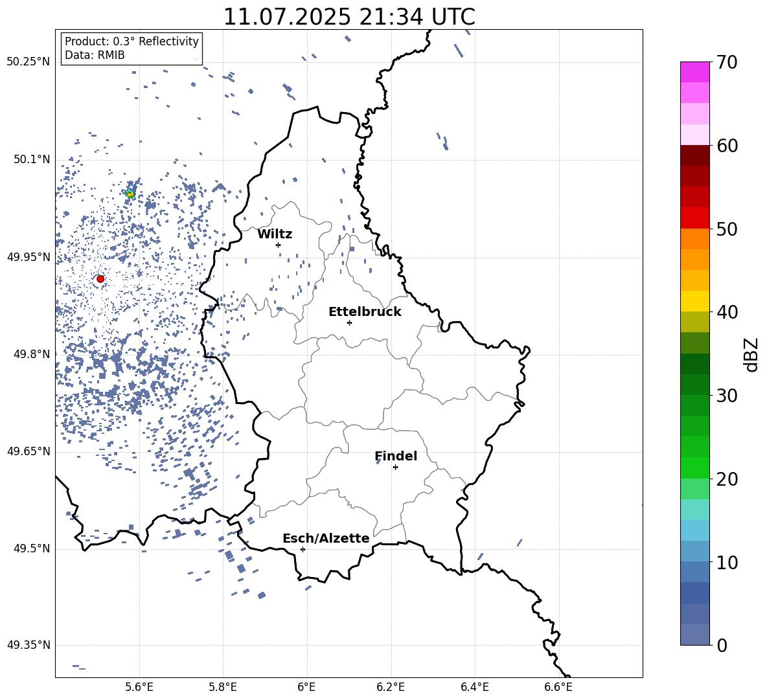Click the dBZ colorbar axis label
Viewport: 767px width, 700px height.
click(x=751, y=354)
